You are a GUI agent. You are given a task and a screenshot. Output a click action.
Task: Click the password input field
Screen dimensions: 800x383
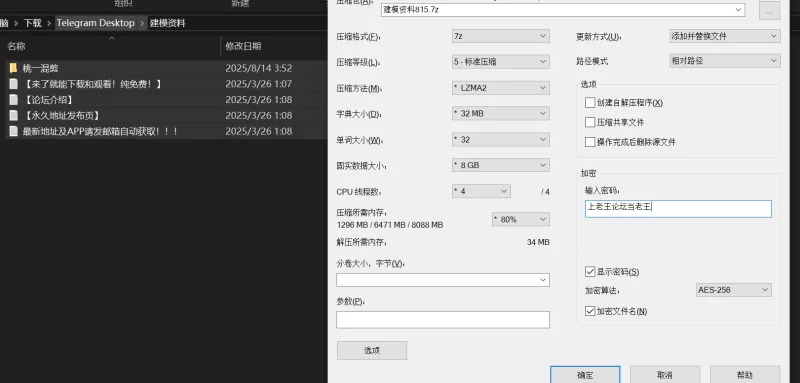[678, 209]
